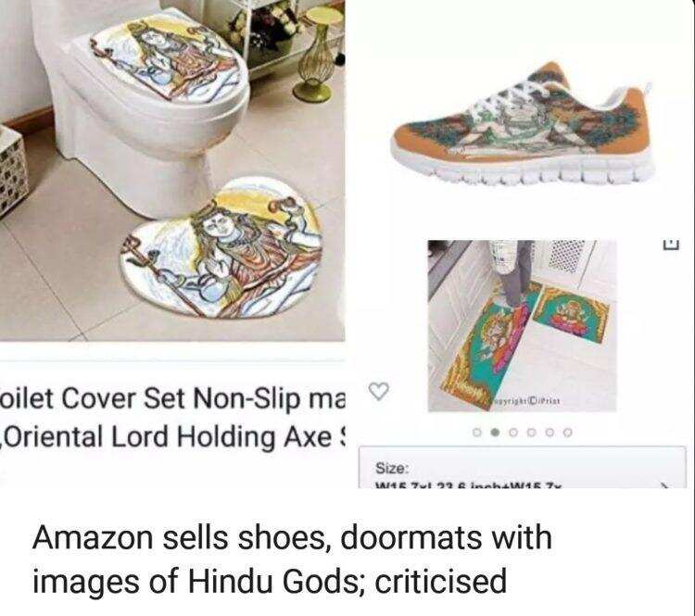Jump to the fifth carousel dot

(550, 432)
